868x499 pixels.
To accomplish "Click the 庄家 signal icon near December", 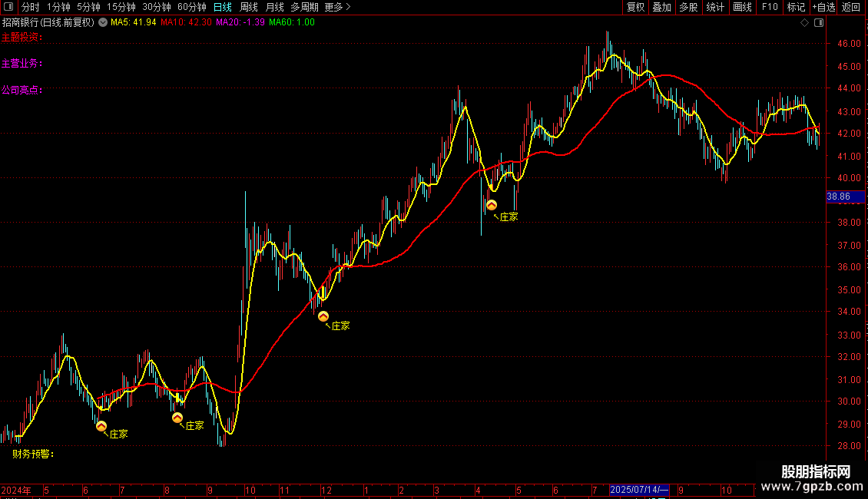I will pos(323,316).
